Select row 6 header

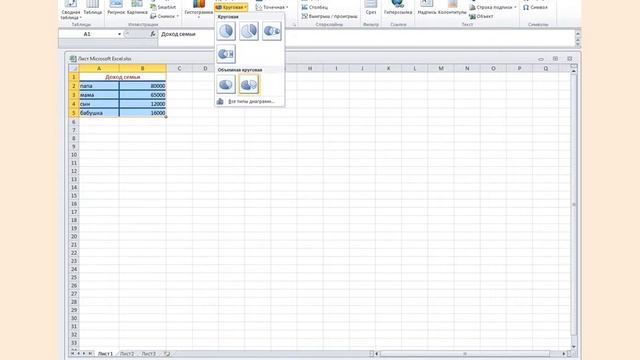[74, 122]
